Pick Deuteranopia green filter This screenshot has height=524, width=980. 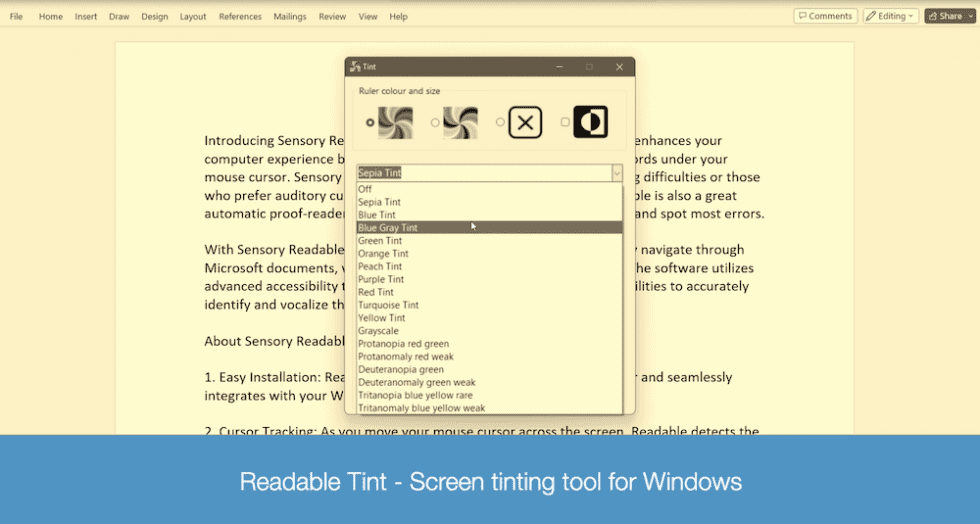[489, 370]
